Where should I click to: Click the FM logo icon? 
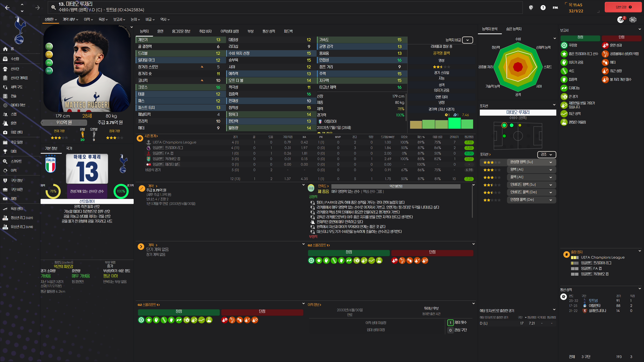pos(555,8)
